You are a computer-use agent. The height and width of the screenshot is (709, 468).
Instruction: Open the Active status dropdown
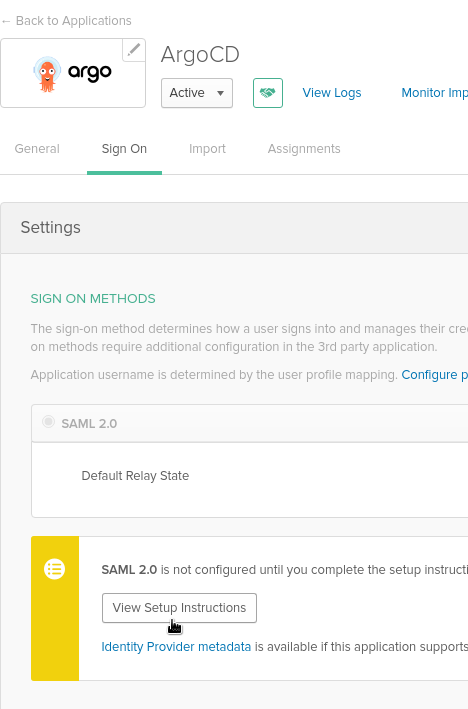click(197, 93)
